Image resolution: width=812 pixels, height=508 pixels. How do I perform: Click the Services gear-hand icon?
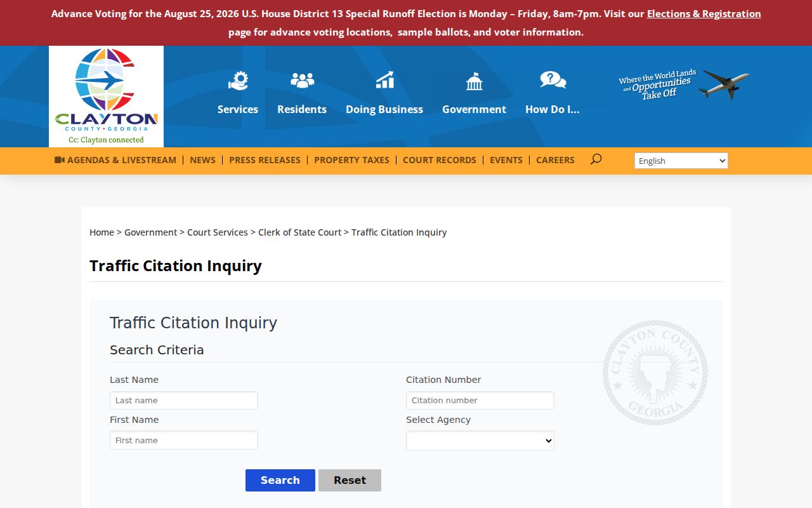pos(238,81)
